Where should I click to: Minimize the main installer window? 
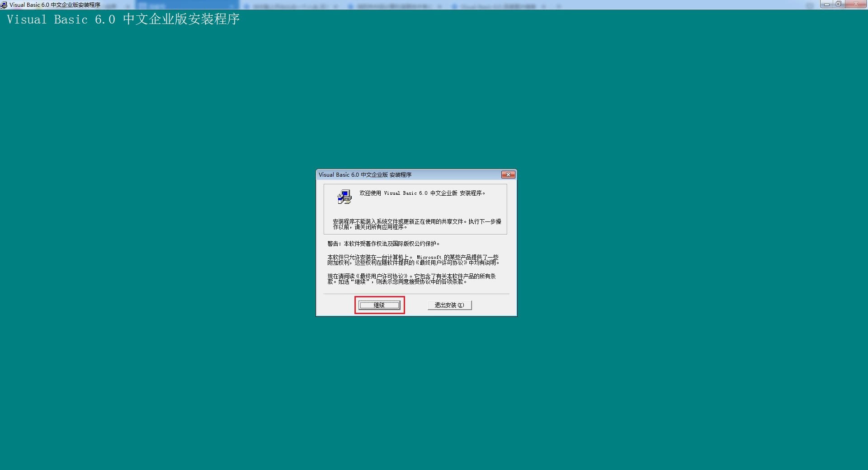coord(827,4)
